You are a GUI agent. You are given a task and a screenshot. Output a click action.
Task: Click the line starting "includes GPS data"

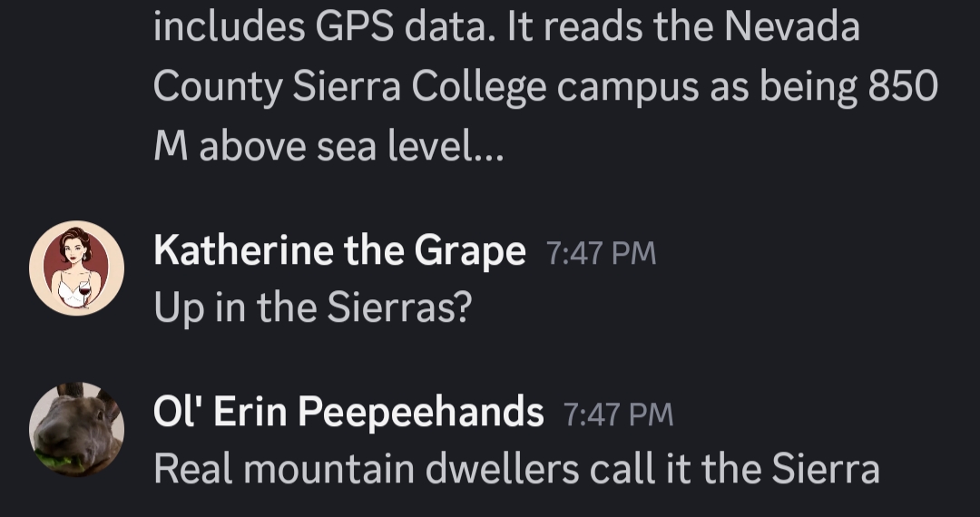click(x=506, y=27)
